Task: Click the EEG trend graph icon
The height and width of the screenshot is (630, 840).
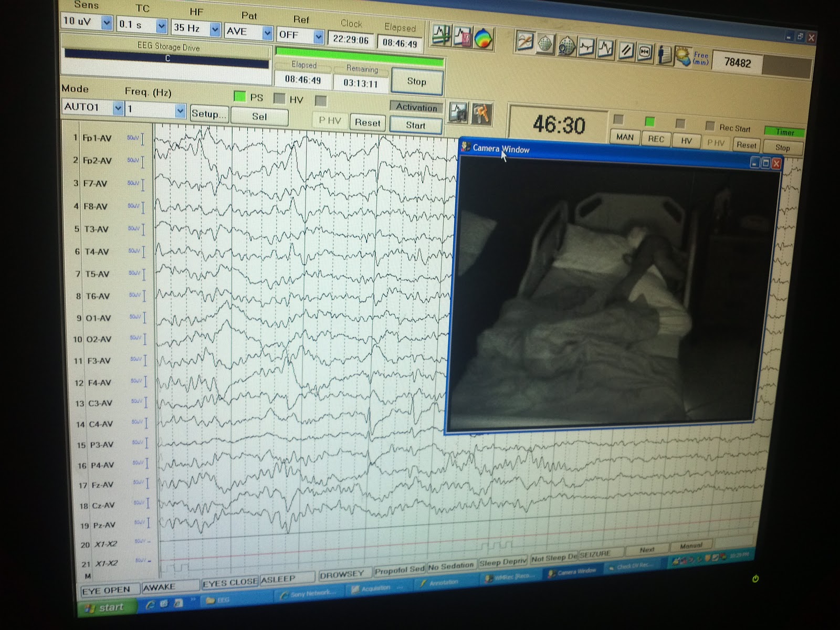Action: (x=463, y=37)
